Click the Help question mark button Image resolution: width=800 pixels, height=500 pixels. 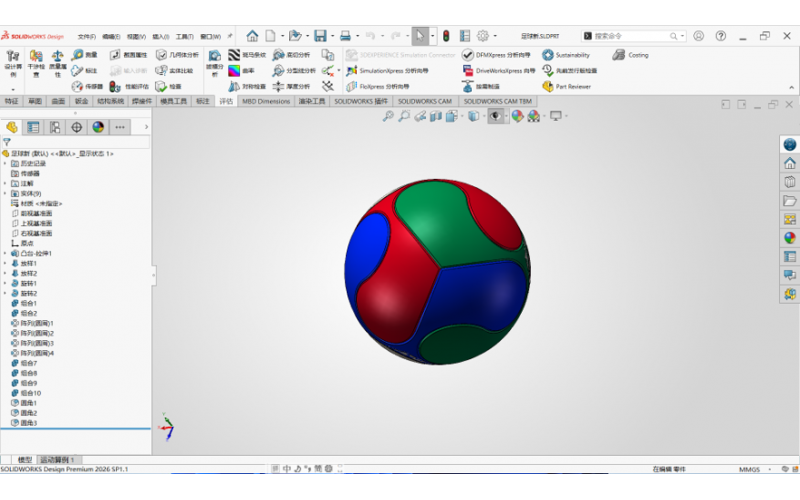pyautogui.click(x=720, y=36)
